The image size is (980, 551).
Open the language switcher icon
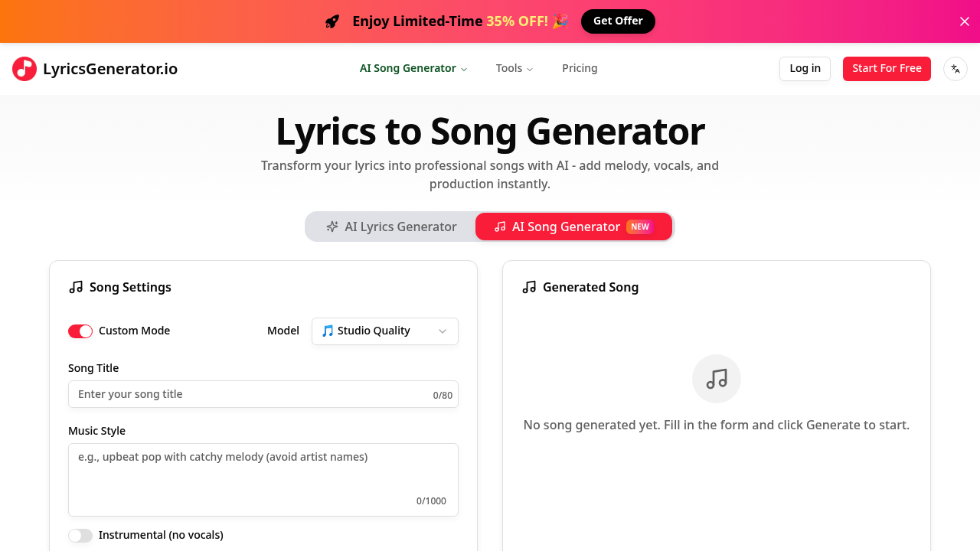coord(955,68)
